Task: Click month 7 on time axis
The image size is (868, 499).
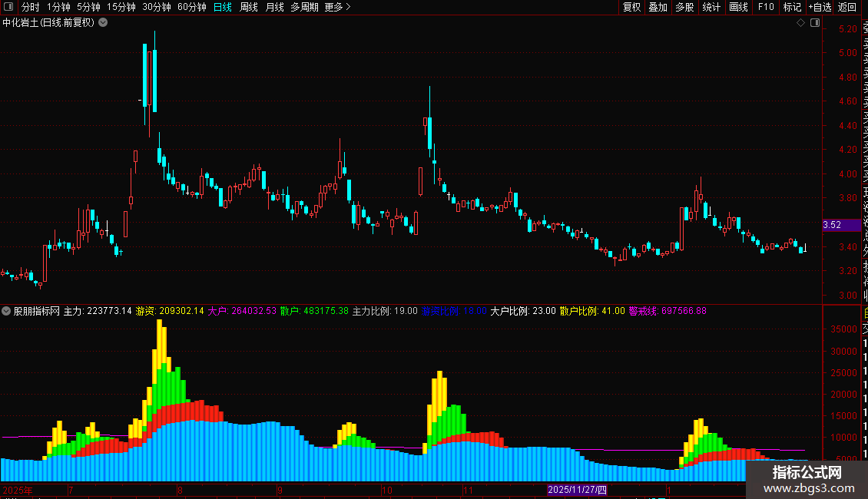Action: (71, 490)
